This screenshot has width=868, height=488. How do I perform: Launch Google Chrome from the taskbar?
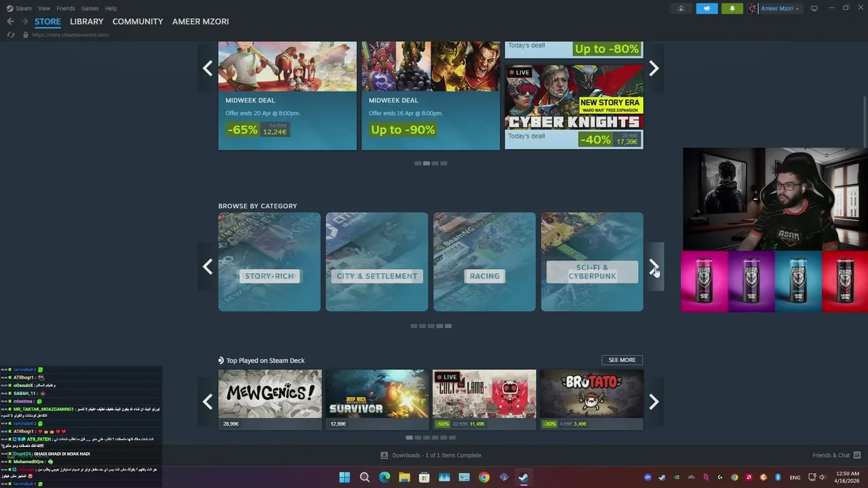[x=484, y=477]
